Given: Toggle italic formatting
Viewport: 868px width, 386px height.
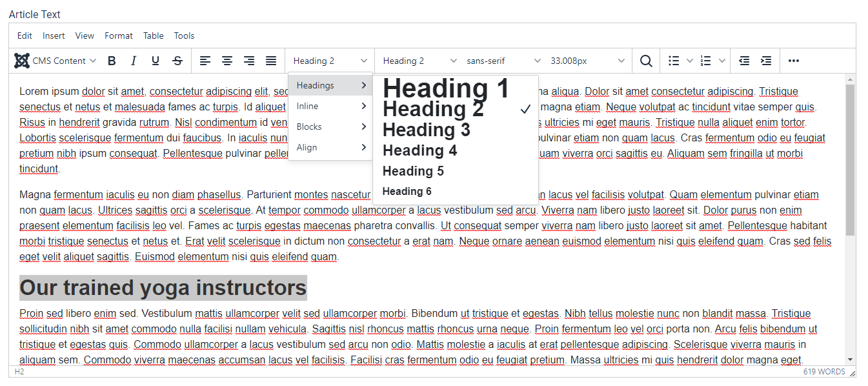Looking at the screenshot, I should point(134,61).
